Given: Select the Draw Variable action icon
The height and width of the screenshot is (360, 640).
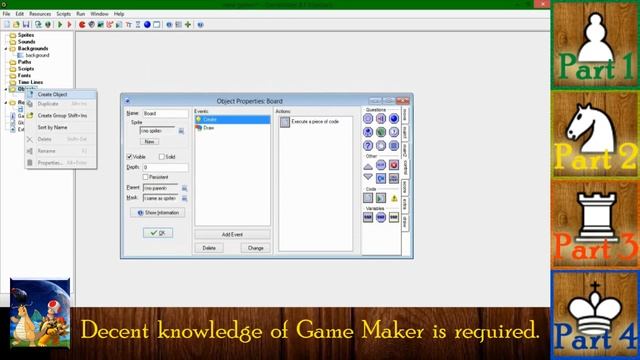Looking at the screenshot, I should 394,217.
